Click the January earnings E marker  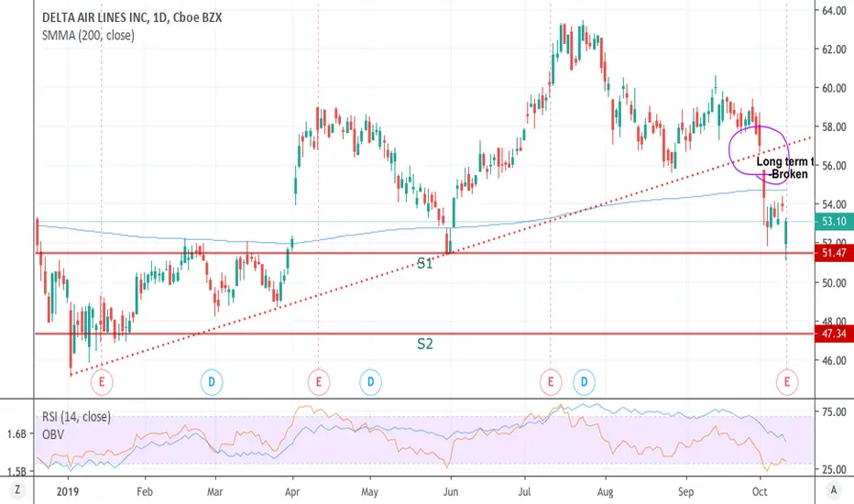pyautogui.click(x=102, y=382)
